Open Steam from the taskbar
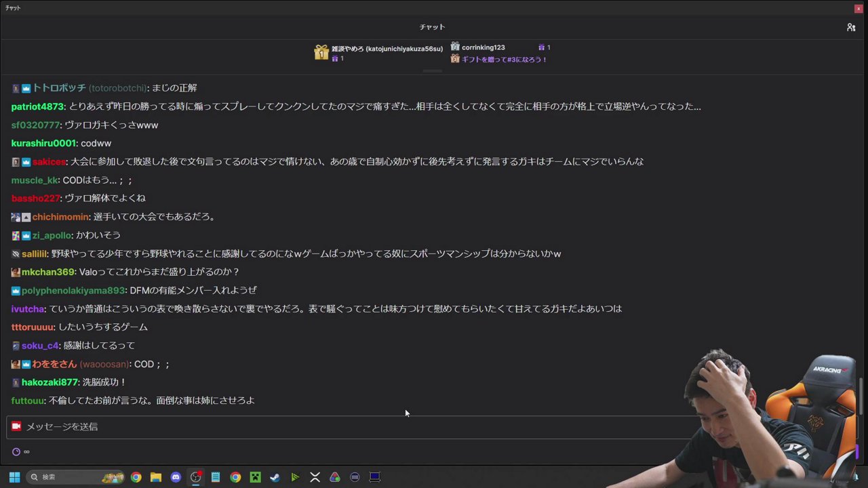Viewport: 868px width, 488px height. point(275,477)
